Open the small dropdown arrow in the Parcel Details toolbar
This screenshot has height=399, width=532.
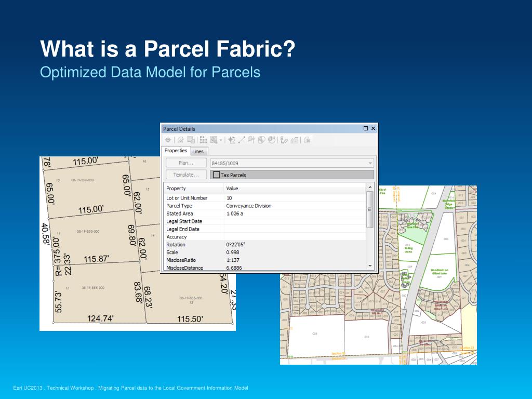point(221,140)
